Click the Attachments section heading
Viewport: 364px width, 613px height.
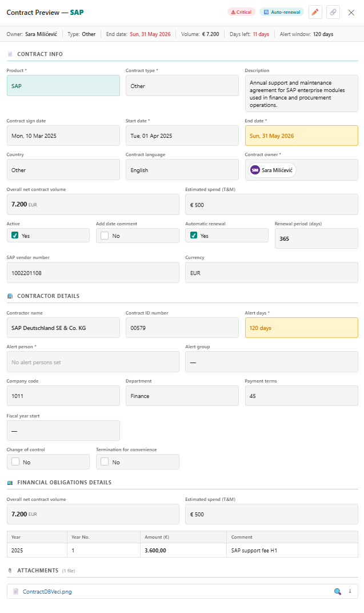tap(38, 570)
